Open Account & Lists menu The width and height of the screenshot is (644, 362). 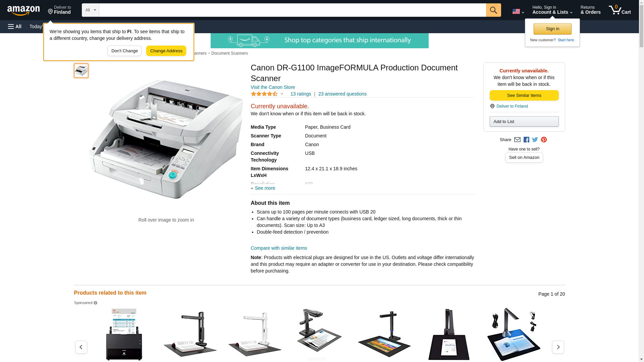point(552,10)
